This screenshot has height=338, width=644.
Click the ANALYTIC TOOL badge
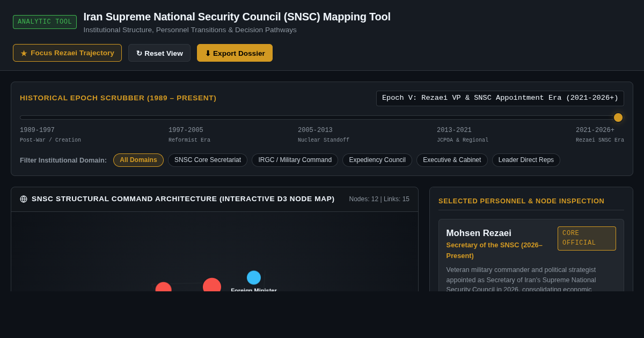[x=45, y=22]
